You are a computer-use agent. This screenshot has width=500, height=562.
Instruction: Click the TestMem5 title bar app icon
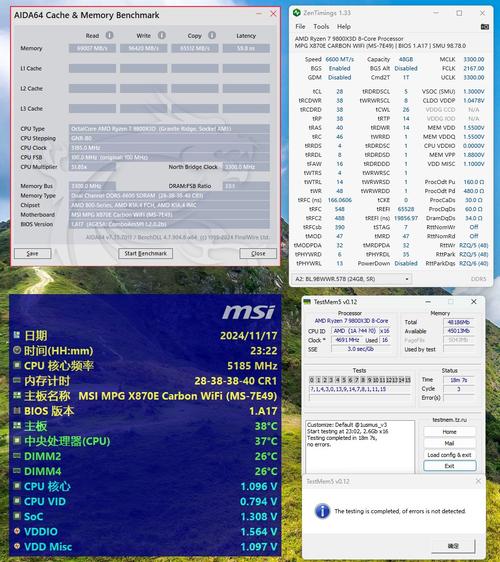pos(307,302)
